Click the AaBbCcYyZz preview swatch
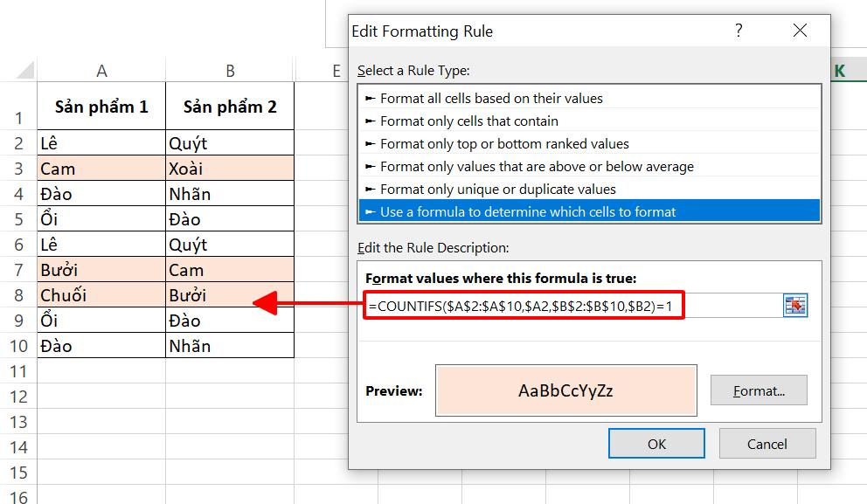Viewport: 867px width, 504px height. click(565, 390)
